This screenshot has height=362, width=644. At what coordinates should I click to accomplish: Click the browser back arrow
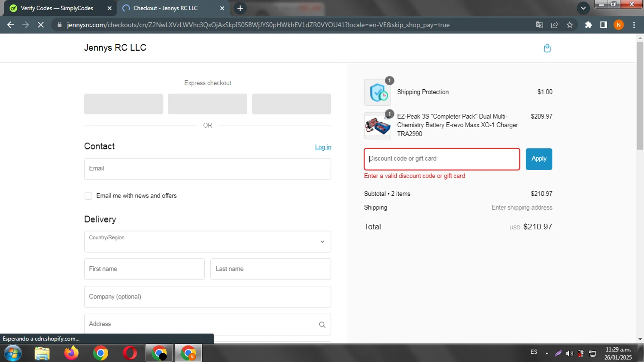11,25
